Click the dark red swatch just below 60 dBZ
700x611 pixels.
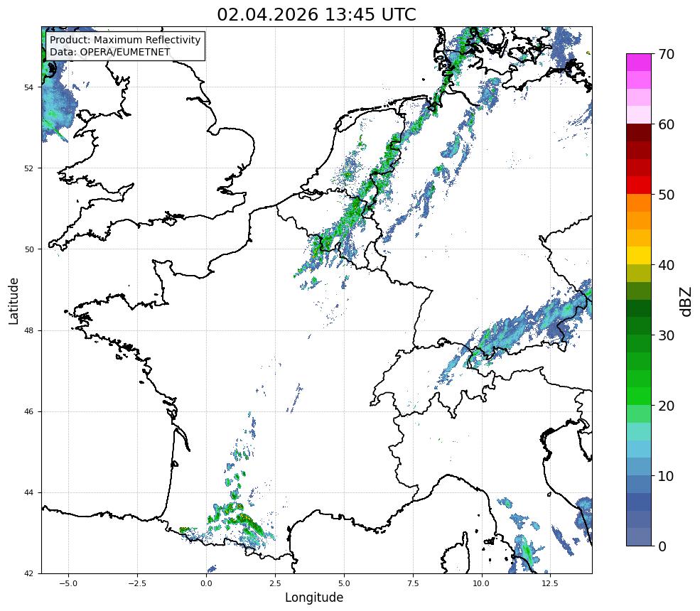point(639,133)
